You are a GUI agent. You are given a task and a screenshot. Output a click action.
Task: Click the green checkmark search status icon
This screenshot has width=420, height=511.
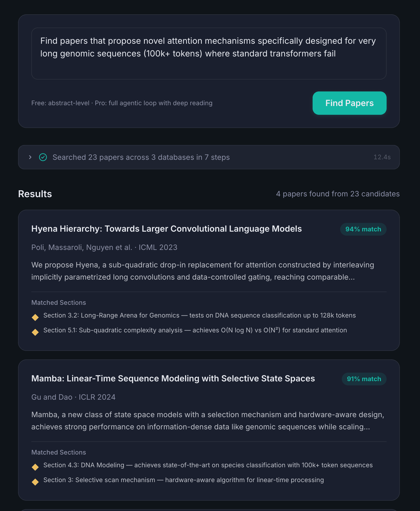pyautogui.click(x=43, y=157)
